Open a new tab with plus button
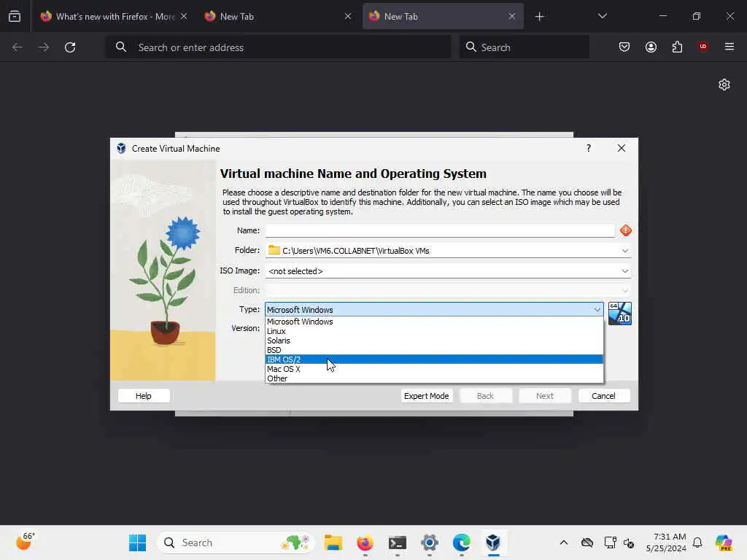 [539, 17]
